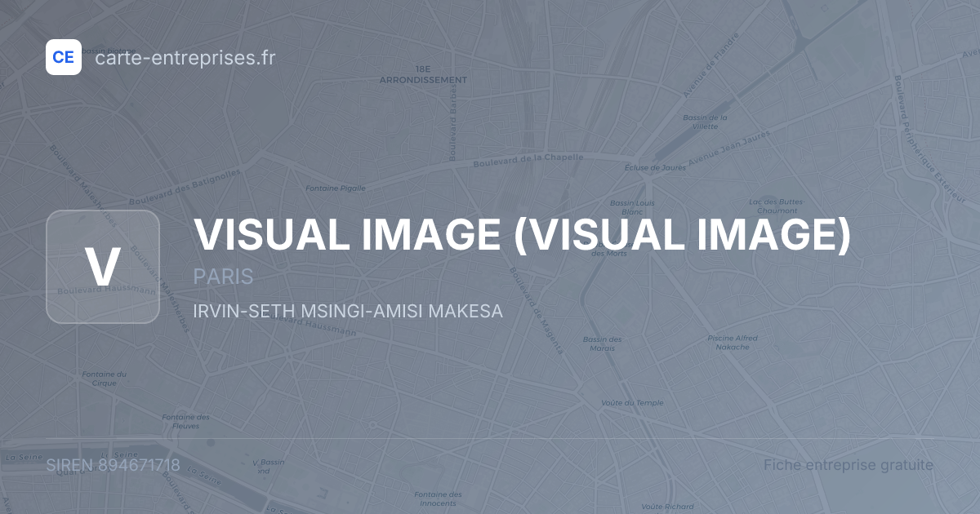
Task: Click the Fontaine des Fleuves map label
Action: tap(186, 421)
